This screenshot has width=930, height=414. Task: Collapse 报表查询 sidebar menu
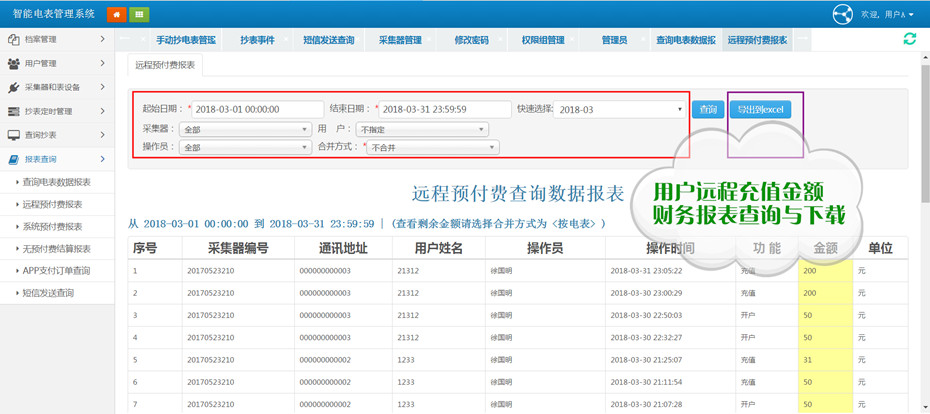(x=56, y=159)
